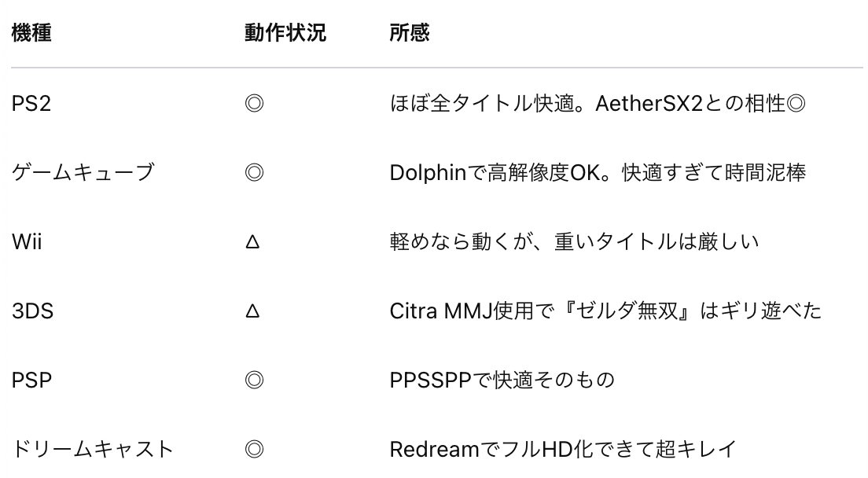868x478 pixels.
Task: Click the triangle symbol in the 3DS row
Action: pos(252,311)
